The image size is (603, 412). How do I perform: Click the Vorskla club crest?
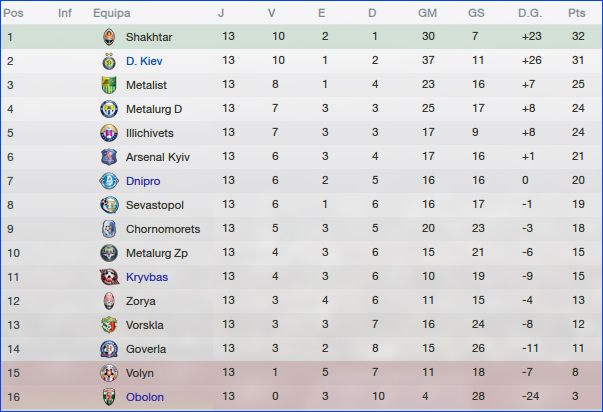[x=108, y=325]
